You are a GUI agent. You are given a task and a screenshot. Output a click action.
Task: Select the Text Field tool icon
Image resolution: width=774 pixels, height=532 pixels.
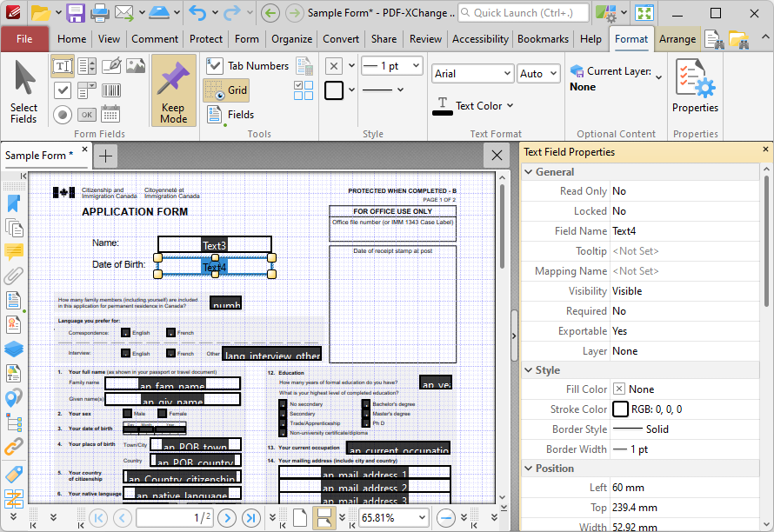[63, 66]
